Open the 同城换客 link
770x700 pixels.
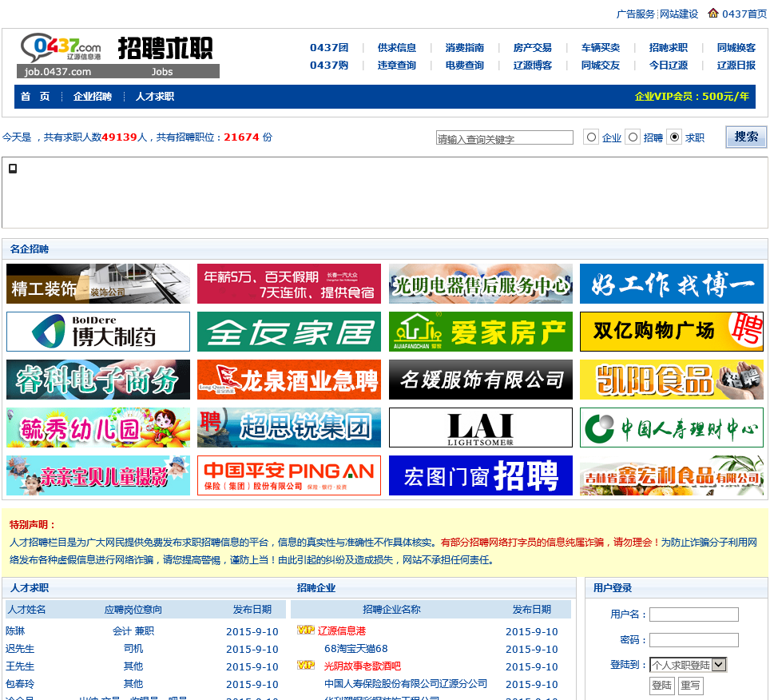coord(736,48)
